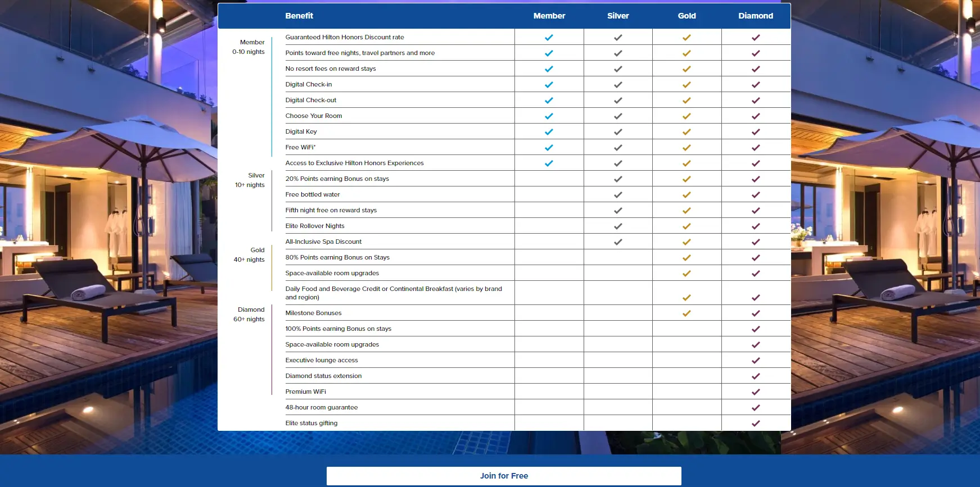Select the Gold column header
Screen dimensions: 980x487
[687, 16]
